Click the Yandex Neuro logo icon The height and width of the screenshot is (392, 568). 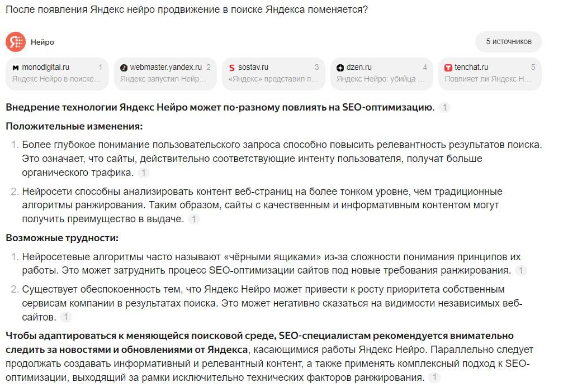(x=16, y=42)
